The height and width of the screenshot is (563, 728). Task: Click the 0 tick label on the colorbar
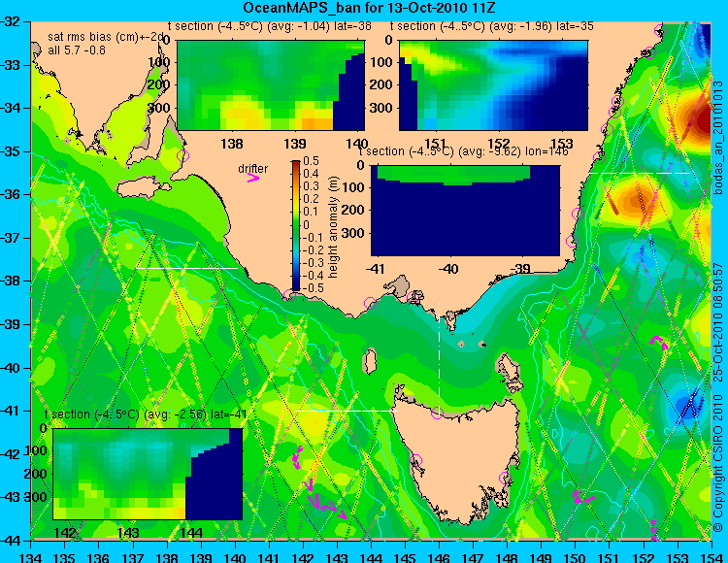[306, 225]
